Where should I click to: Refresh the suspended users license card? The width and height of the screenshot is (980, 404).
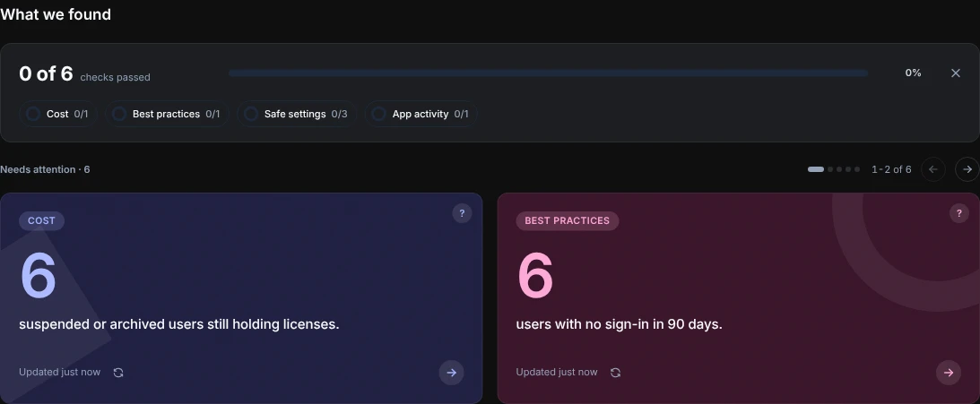(x=118, y=372)
